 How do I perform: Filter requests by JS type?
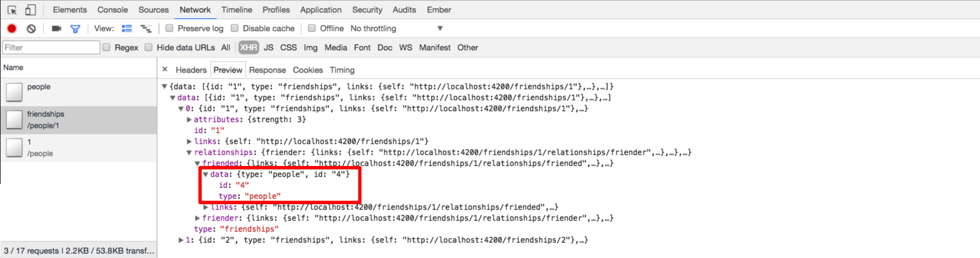point(269,48)
